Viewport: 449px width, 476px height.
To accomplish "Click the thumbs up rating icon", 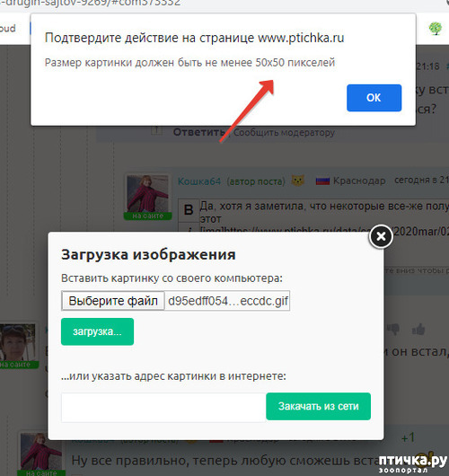I will click(418, 329).
